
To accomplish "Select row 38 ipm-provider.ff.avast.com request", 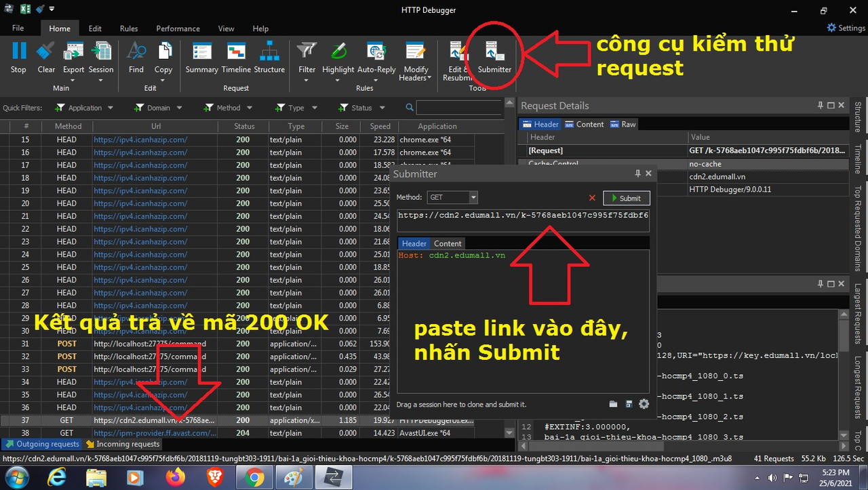I will pos(237,433).
